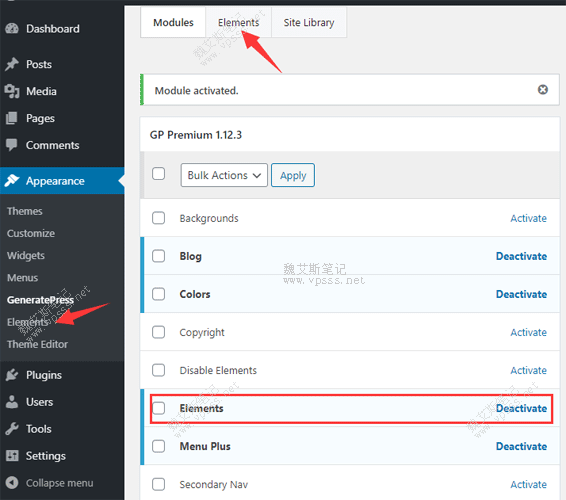Click the Settings sliders icon
The height and width of the screenshot is (500, 566).
click(12, 456)
